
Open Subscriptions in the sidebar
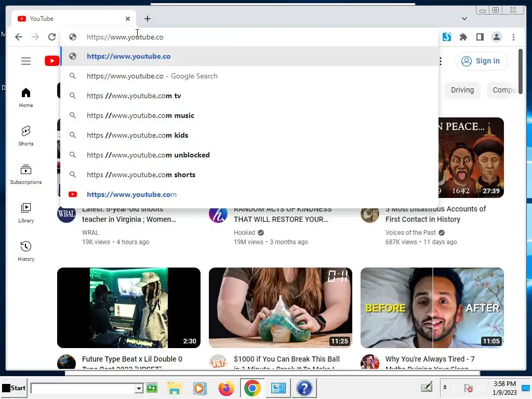click(x=26, y=175)
